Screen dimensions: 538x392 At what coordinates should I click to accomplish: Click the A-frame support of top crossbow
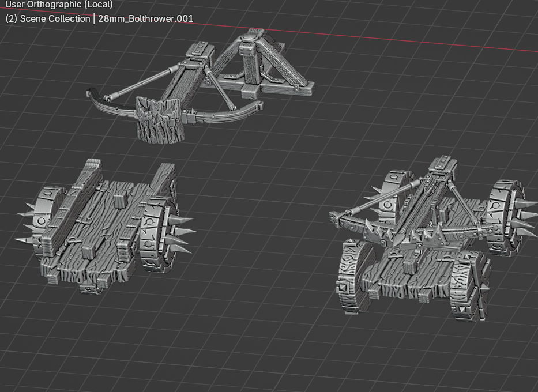coord(254,63)
